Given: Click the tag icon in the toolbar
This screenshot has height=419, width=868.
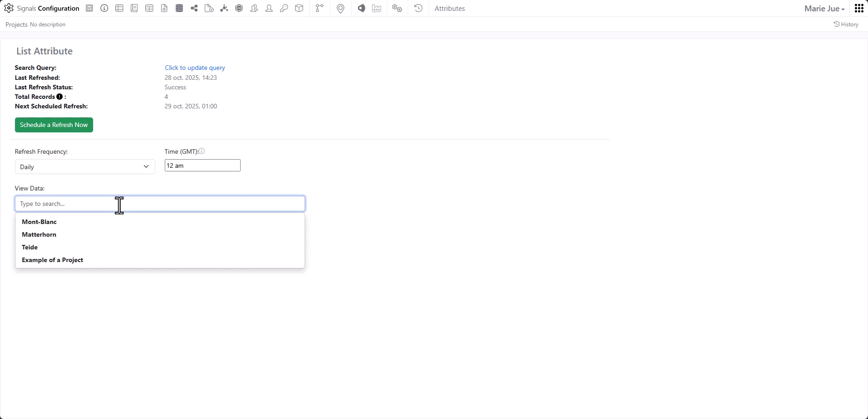Looking at the screenshot, I should (361, 8).
